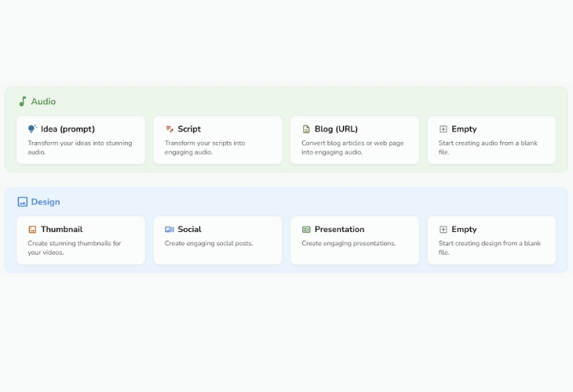Click the plus icon on design Empty card

443,229
